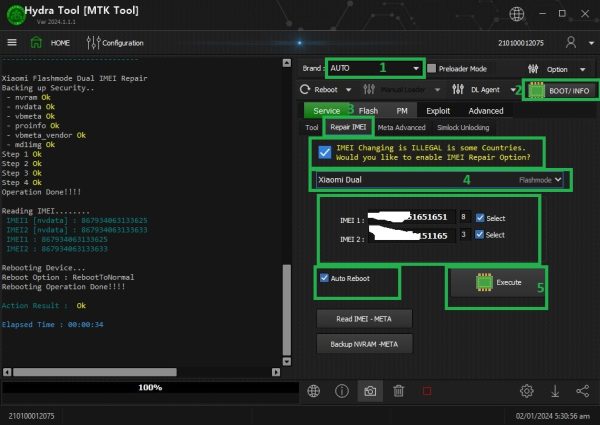The height and width of the screenshot is (425, 600).
Task: Clear log with the trash icon
Action: tap(398, 391)
